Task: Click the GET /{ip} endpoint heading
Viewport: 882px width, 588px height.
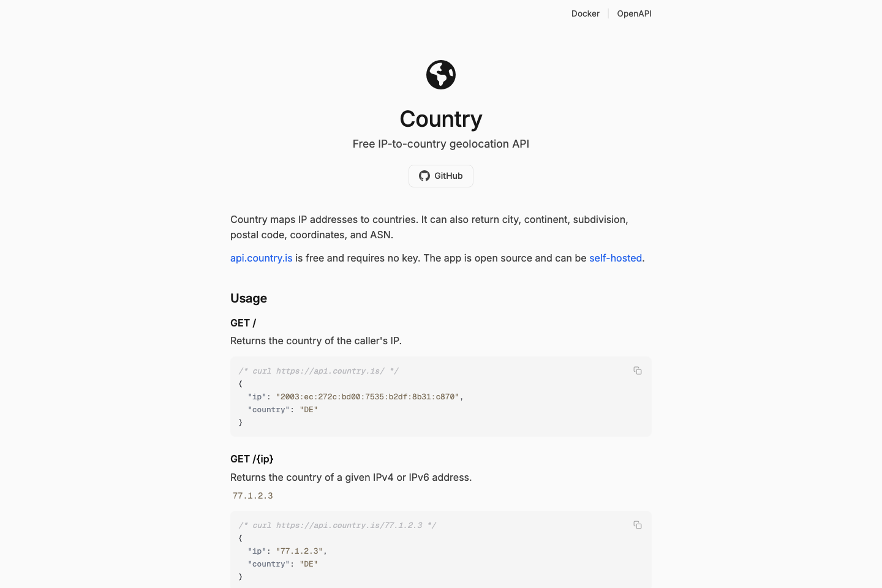Action: (252, 459)
